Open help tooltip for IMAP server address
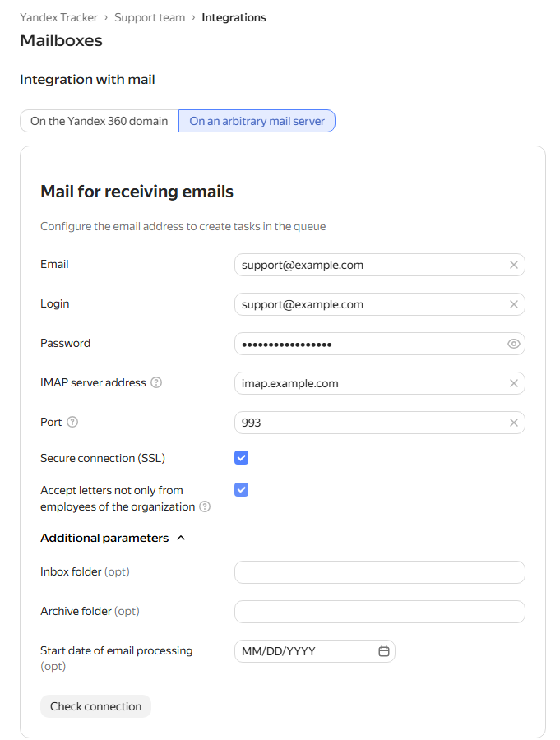 [156, 382]
